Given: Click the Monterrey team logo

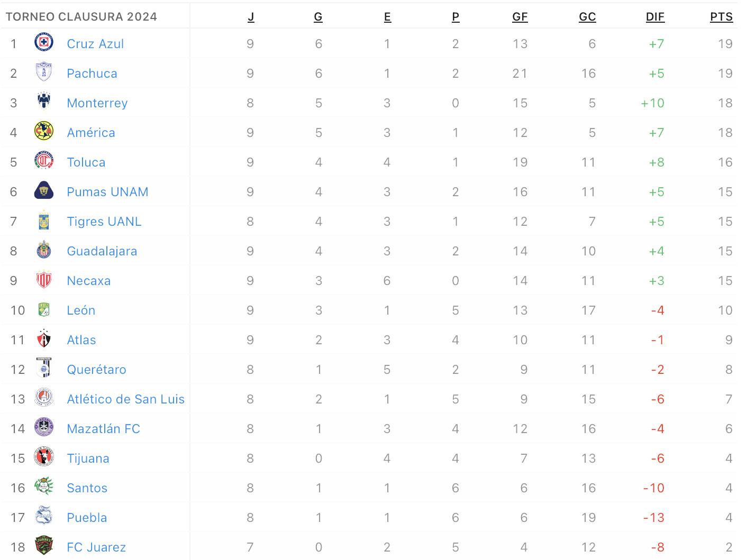Looking at the screenshot, I should pyautogui.click(x=44, y=101).
